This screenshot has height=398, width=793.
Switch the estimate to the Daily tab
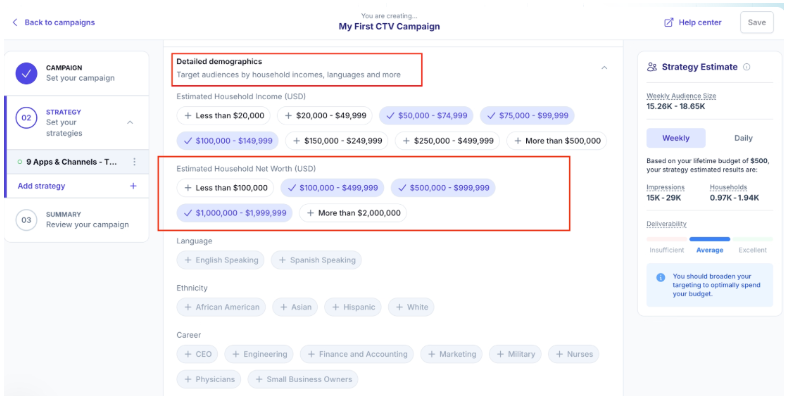click(743, 138)
